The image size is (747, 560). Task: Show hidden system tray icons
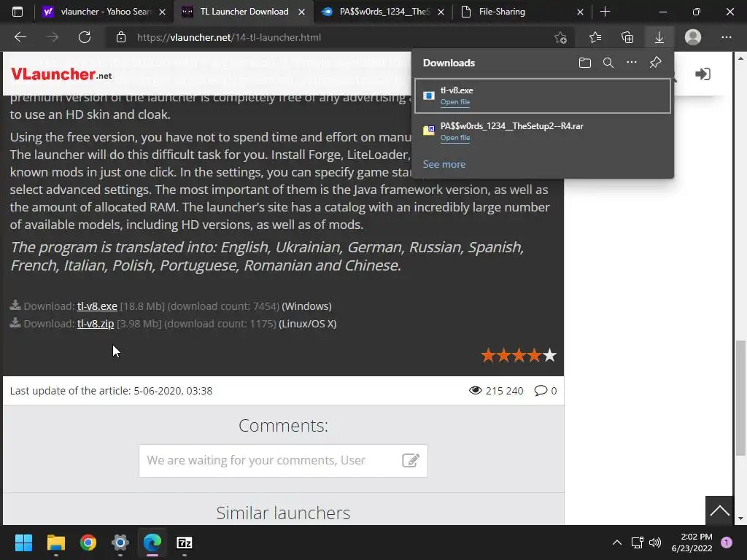(617, 542)
